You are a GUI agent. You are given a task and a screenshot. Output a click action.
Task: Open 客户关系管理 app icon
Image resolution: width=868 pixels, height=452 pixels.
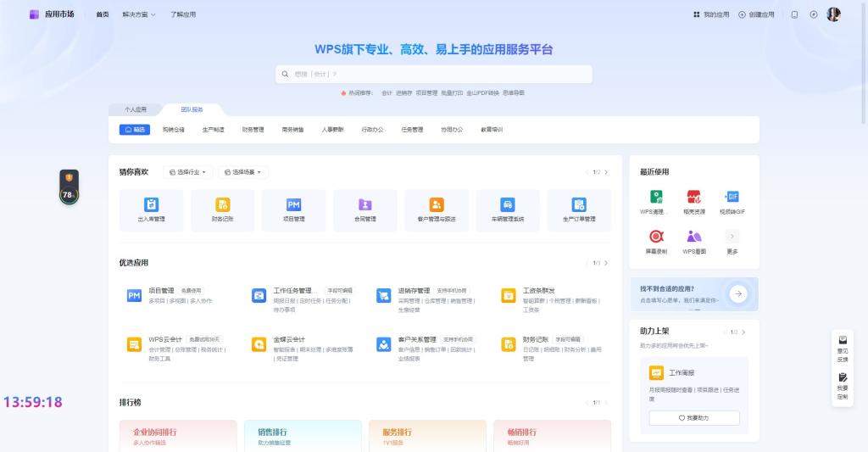point(384,344)
